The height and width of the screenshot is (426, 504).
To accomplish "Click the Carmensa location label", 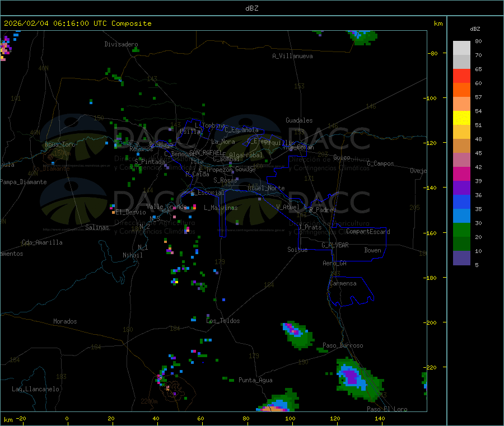I will click(x=343, y=283).
